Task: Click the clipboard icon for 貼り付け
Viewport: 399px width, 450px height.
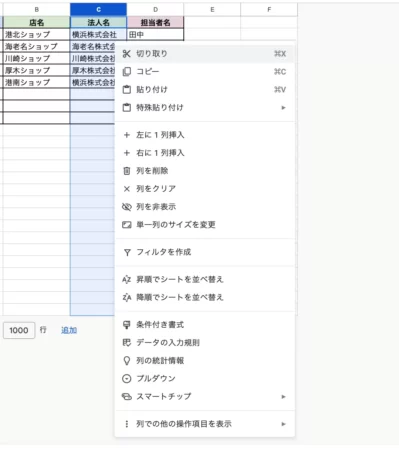Action: pyautogui.click(x=127, y=90)
